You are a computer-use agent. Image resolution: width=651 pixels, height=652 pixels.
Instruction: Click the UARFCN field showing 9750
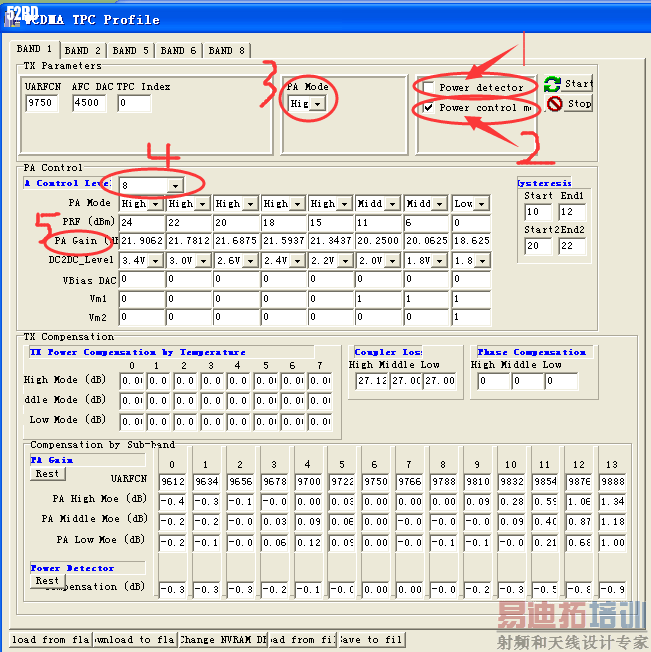(x=42, y=103)
